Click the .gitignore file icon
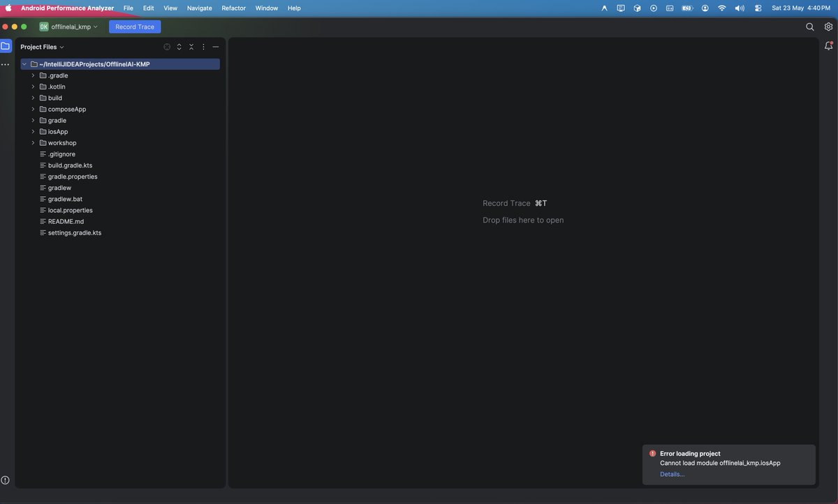Screen dimensions: 838x504 (43, 154)
